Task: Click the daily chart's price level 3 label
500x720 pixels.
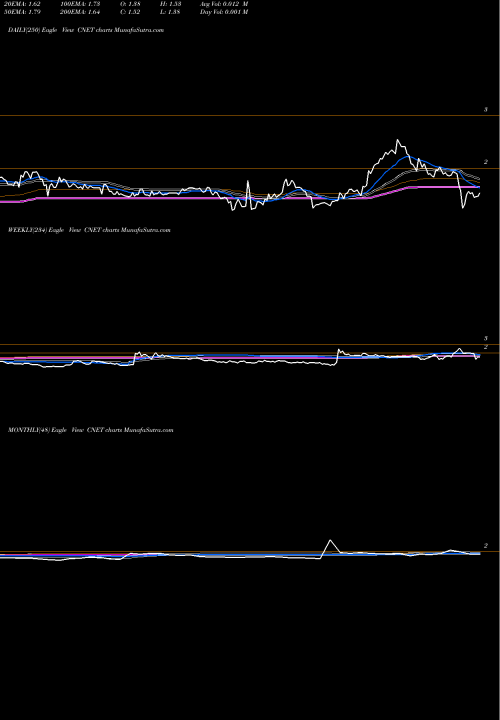Action: point(485,110)
